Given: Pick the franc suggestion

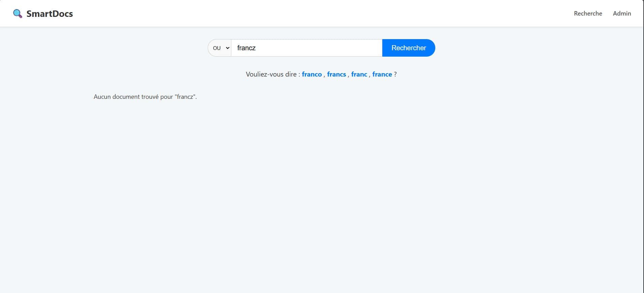Looking at the screenshot, I should [359, 74].
